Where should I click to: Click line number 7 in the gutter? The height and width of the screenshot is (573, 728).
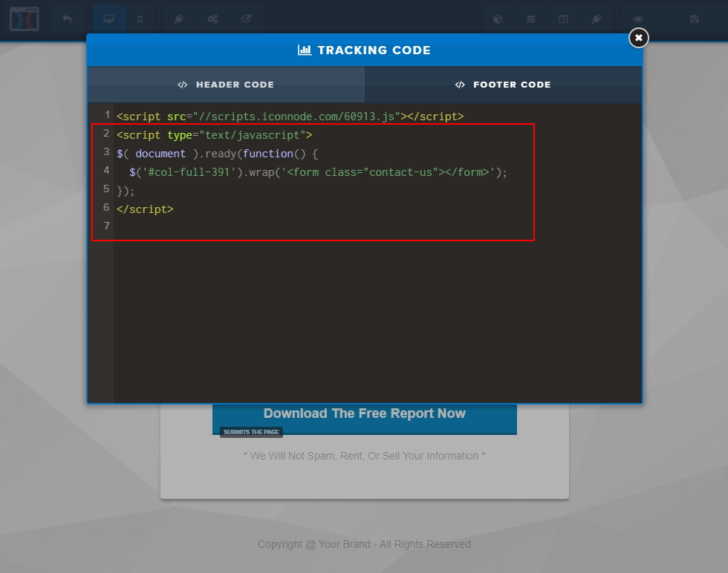coord(106,226)
